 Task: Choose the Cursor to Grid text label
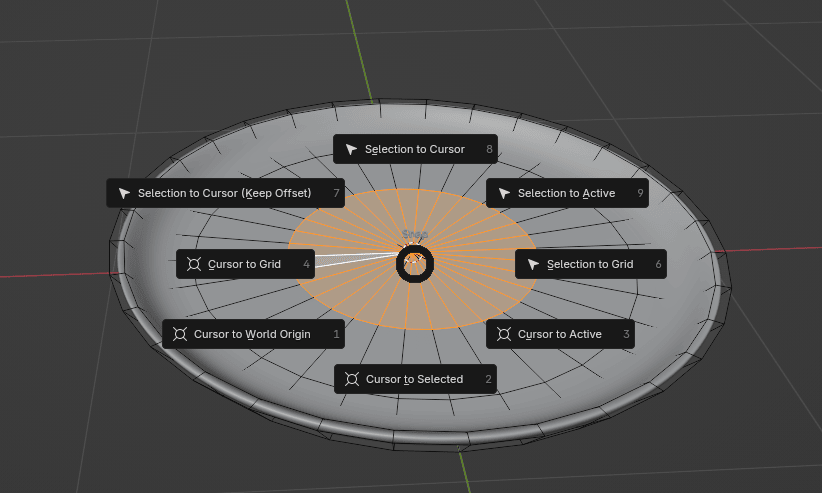(244, 264)
